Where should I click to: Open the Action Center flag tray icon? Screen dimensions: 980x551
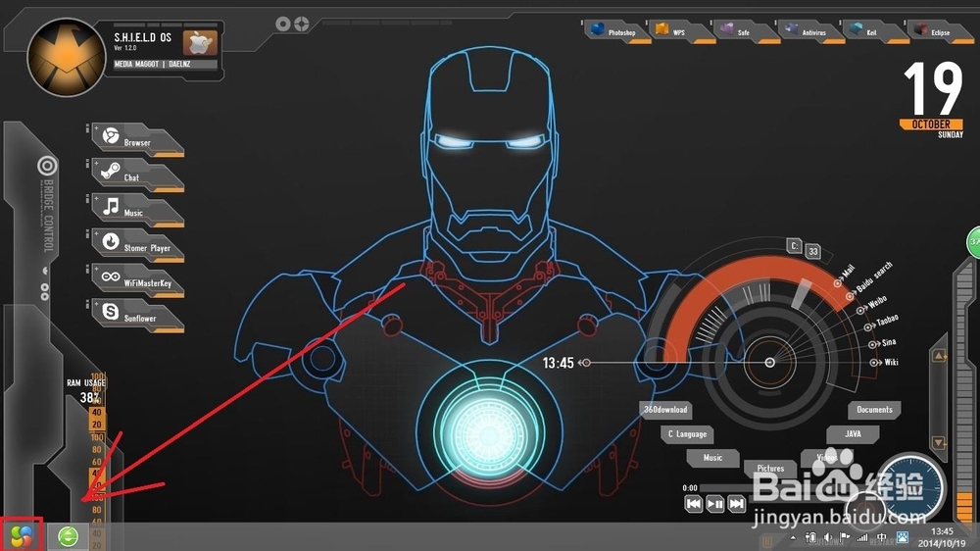coord(845,537)
